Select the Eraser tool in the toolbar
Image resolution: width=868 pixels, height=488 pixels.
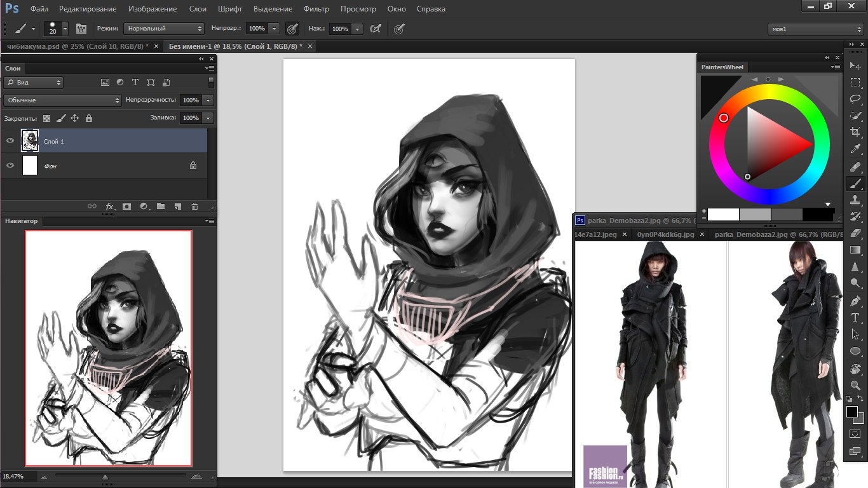[x=855, y=233]
